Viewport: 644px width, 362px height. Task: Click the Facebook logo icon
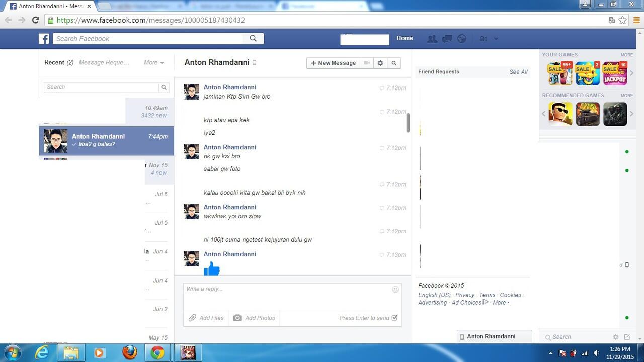[44, 39]
